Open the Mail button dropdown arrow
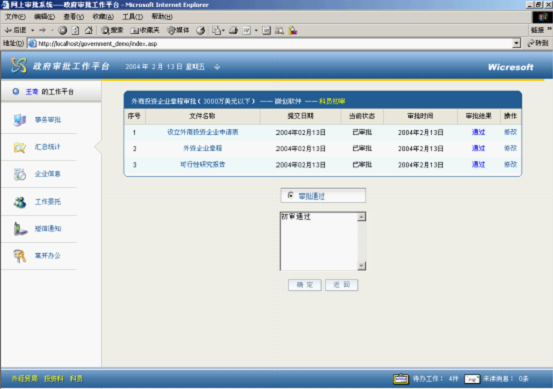Image resolution: width=553 pixels, height=389 pixels. point(223,31)
